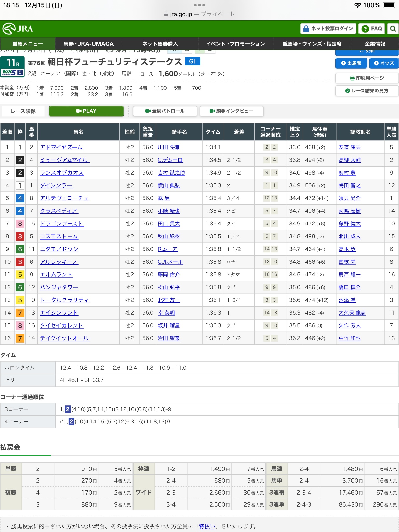399x532 pixels.
Task: Open horse ドラゴンブースト link
Action: (62, 224)
